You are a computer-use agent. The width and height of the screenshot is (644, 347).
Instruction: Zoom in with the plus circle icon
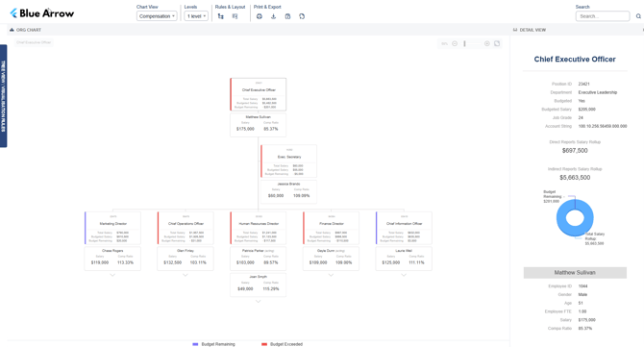[487, 43]
